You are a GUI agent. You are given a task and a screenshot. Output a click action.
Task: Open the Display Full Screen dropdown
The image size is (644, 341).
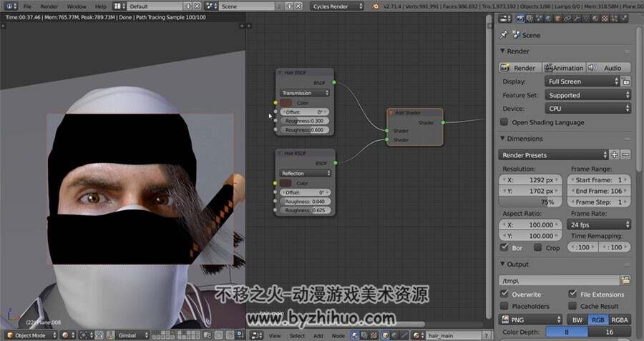[582, 81]
